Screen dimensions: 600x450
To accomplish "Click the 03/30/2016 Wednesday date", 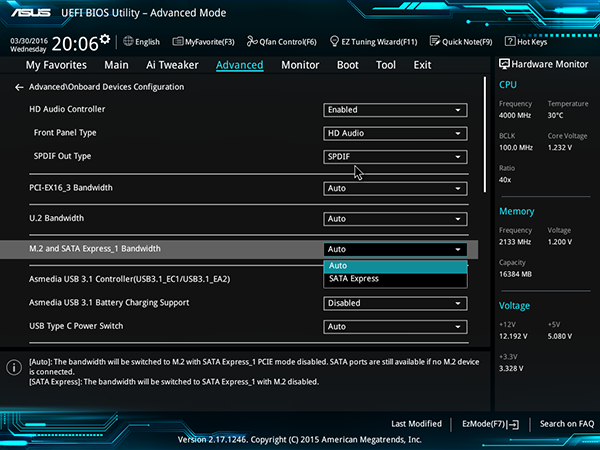I will pos(29,45).
